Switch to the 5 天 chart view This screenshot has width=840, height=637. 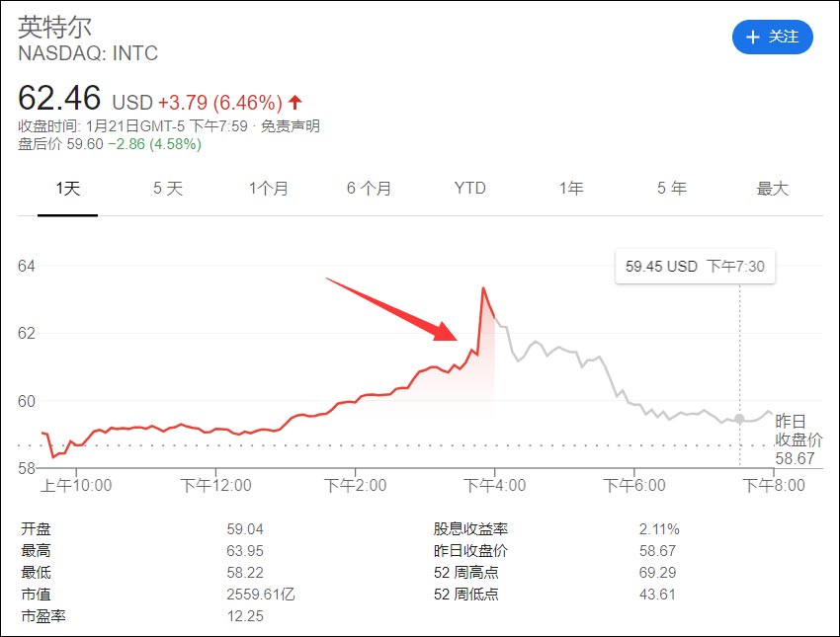coord(167,188)
